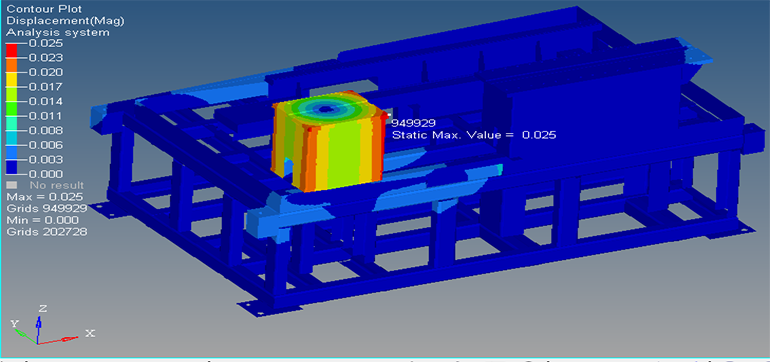770x362 pixels.
Task: Click the gray No result swatch
Action: tap(12, 185)
